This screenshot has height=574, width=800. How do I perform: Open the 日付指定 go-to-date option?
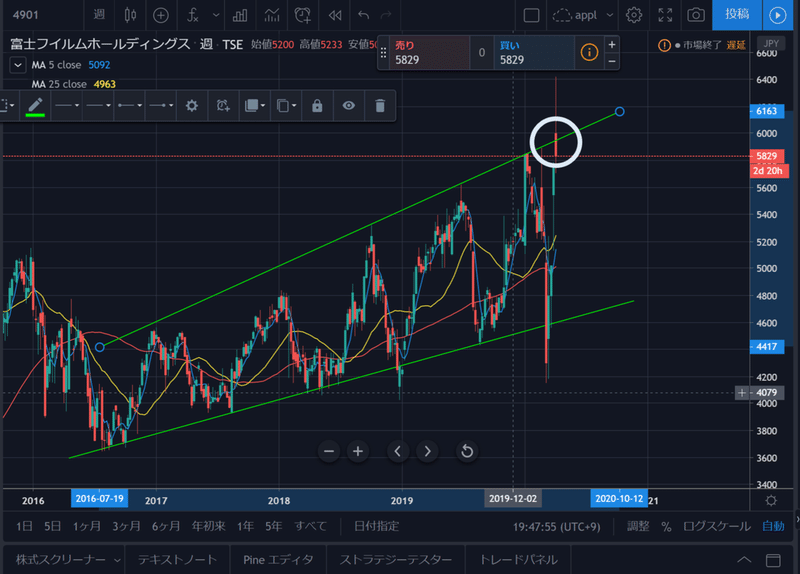377,526
